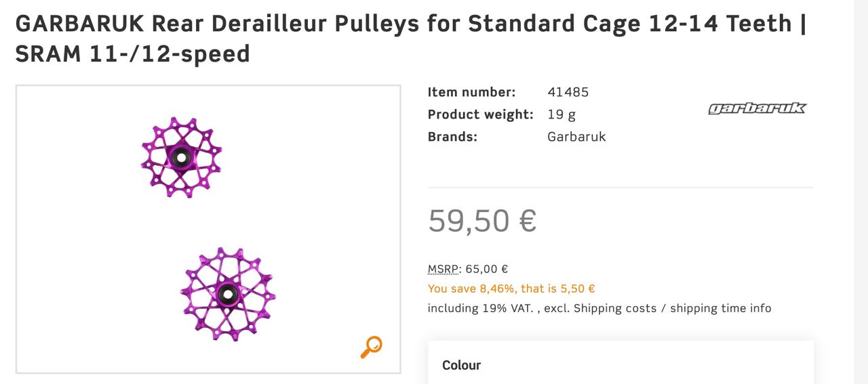Click the 59,50 € price
The image size is (868, 384).
(x=482, y=221)
